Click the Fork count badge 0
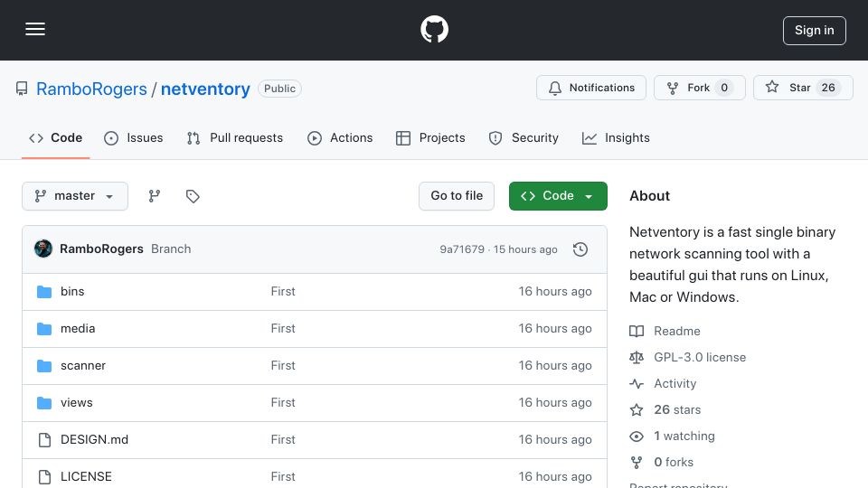Screen dimensions: 868x488 click(724, 88)
